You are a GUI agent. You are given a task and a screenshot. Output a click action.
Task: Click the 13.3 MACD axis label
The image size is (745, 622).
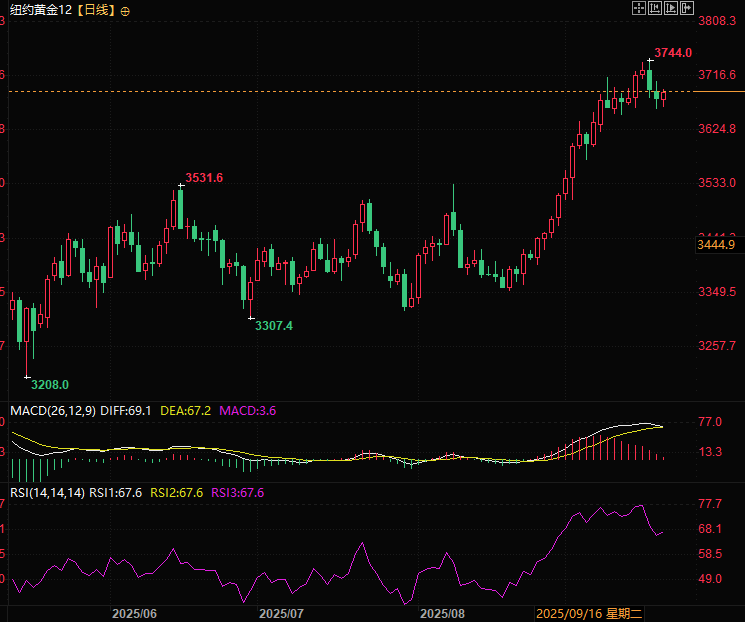click(x=710, y=452)
